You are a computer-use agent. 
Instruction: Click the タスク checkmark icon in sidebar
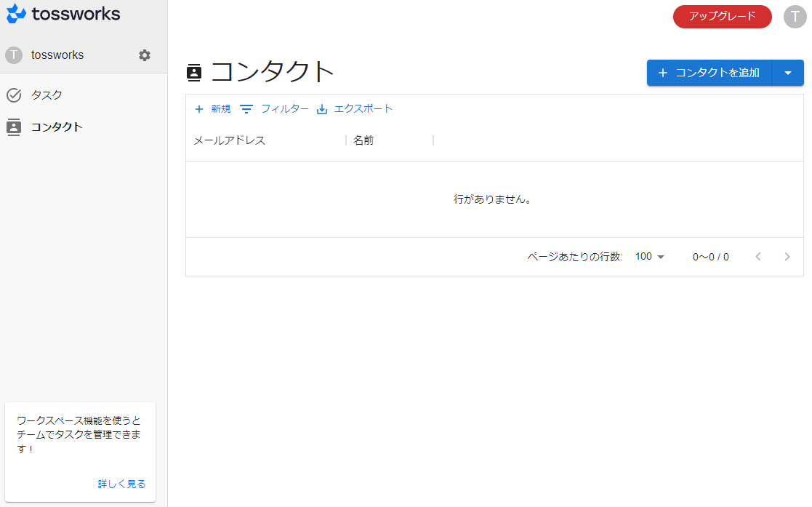tap(14, 95)
